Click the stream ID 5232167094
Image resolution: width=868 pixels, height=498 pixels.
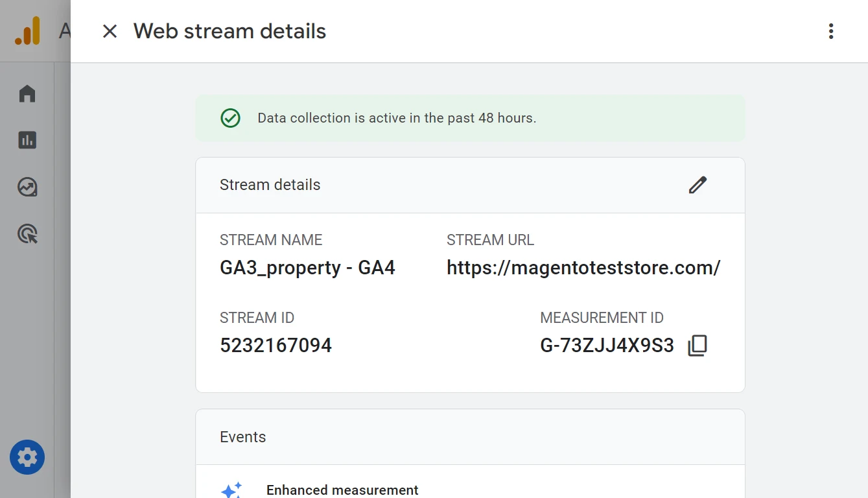point(276,345)
